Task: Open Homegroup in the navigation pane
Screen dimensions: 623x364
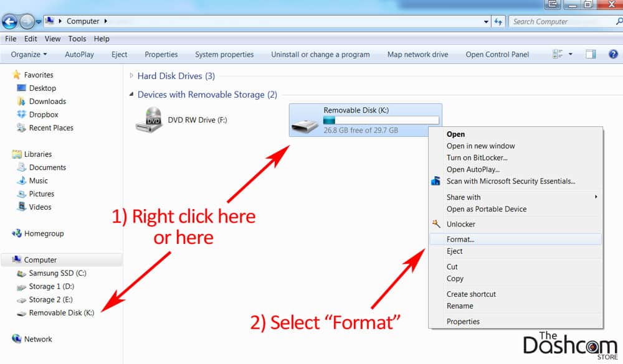Action: click(x=43, y=233)
